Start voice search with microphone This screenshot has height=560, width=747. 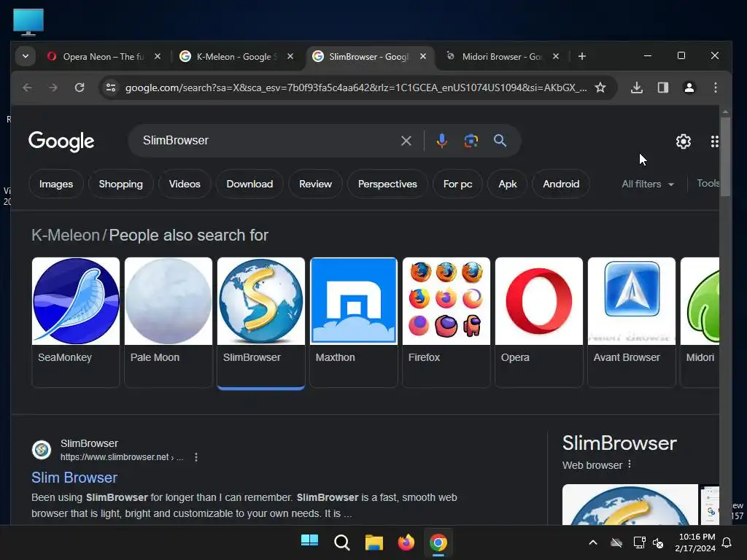(441, 141)
